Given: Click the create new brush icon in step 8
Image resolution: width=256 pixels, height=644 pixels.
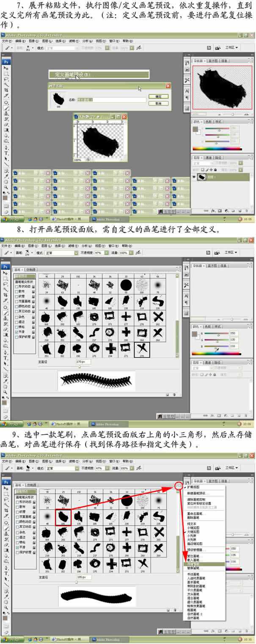Looking at the screenshot, I should click(x=168, y=394).
